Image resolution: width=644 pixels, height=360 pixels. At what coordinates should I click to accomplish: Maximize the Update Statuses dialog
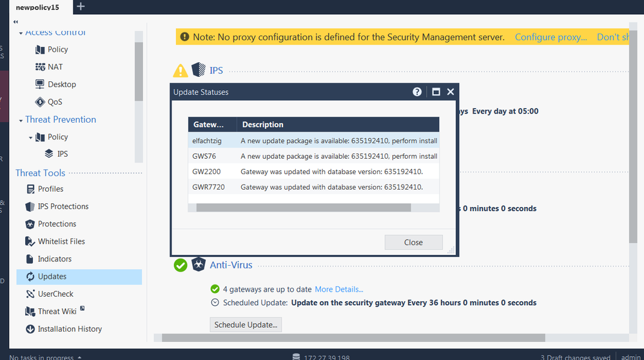[x=436, y=92]
